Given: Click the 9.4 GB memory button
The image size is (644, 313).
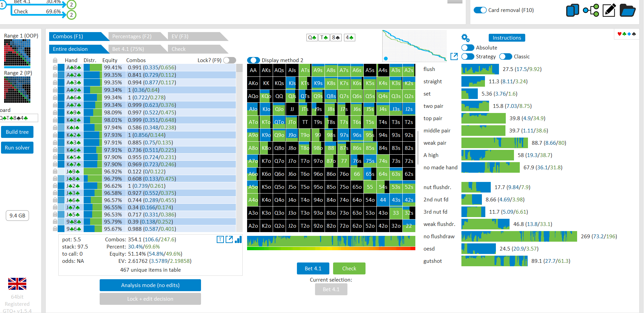Looking at the screenshot, I should [17, 216].
